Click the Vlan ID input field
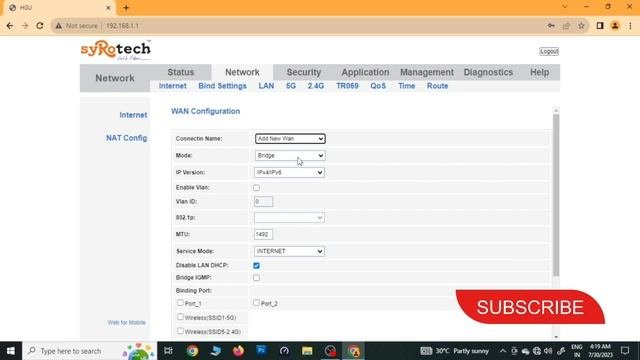640x360 pixels. click(263, 201)
